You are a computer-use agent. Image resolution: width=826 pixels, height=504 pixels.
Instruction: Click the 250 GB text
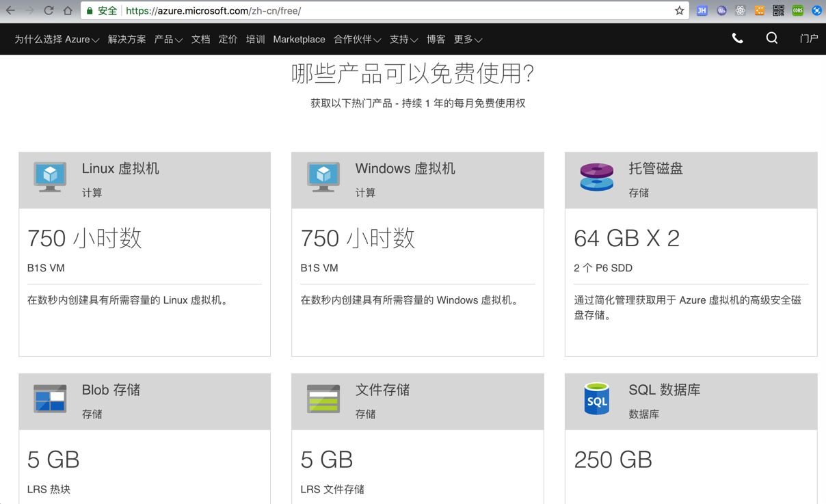click(613, 460)
